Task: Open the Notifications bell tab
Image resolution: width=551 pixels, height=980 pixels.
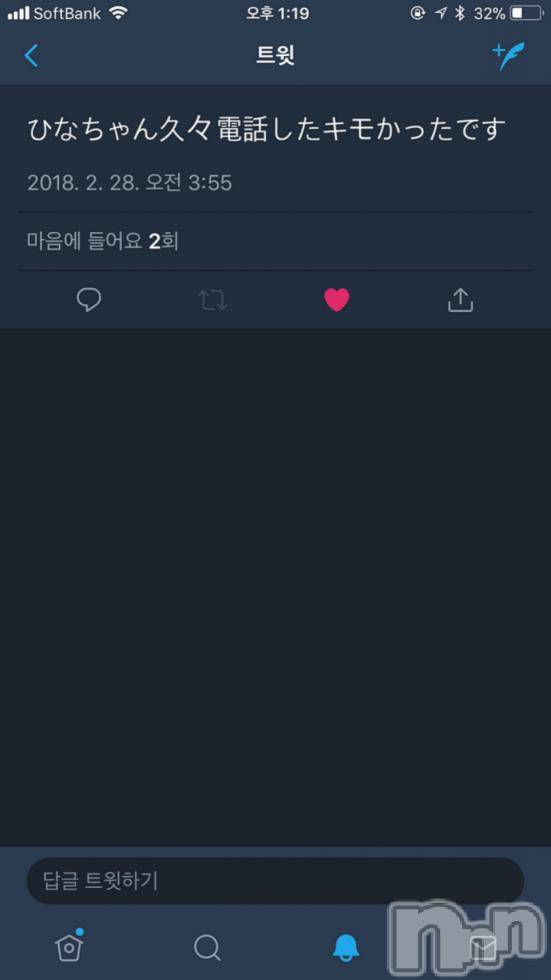Action: [345, 948]
